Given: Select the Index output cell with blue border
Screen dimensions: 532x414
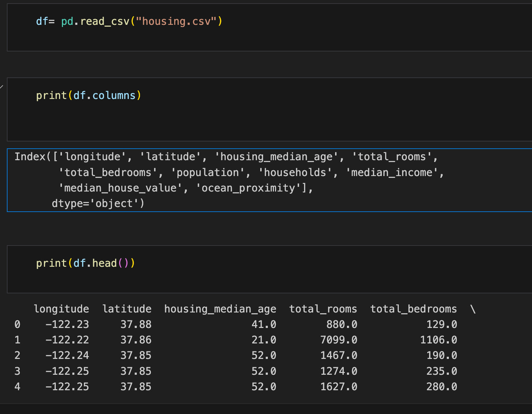Looking at the screenshot, I should pos(265,180).
